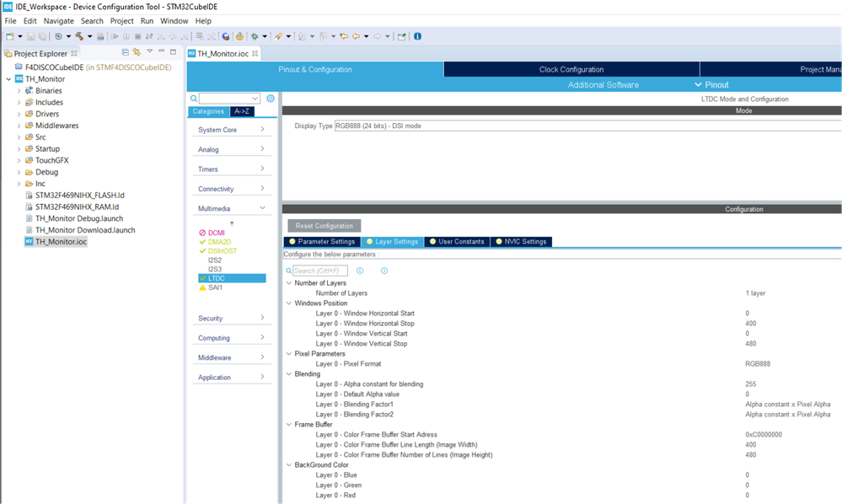
Task: Click the gear icon beside the category search
Action: click(x=271, y=99)
